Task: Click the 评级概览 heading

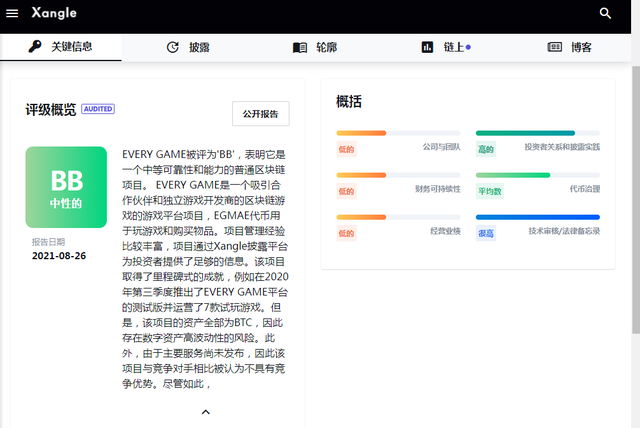Action: [51, 110]
